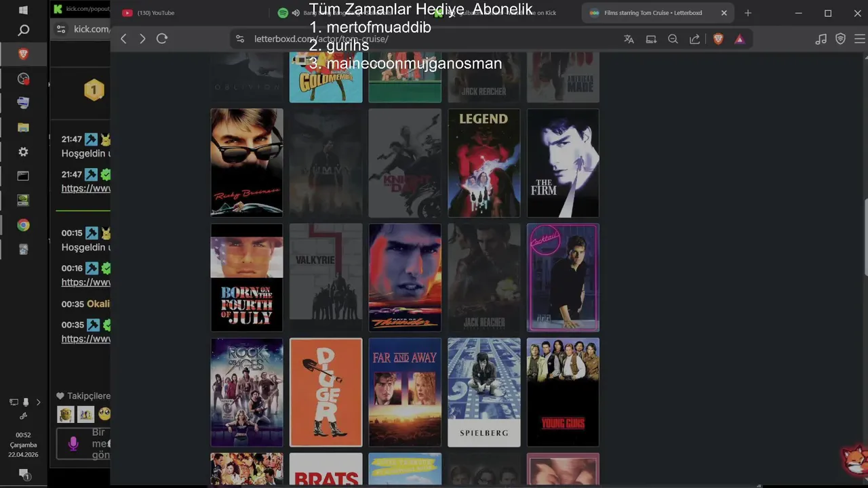Image resolution: width=868 pixels, height=488 pixels.
Task: Open site settings icon beside letterboxd.com address
Action: tap(240, 39)
